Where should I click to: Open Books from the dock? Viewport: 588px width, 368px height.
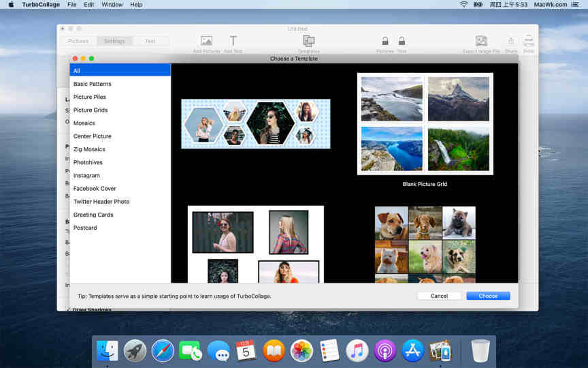(274, 351)
